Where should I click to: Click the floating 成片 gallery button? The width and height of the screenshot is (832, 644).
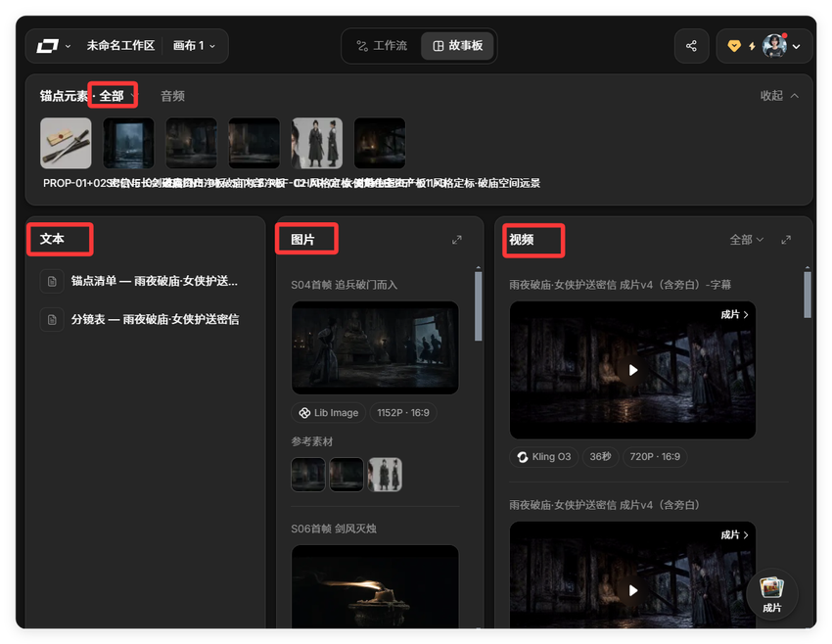(772, 595)
